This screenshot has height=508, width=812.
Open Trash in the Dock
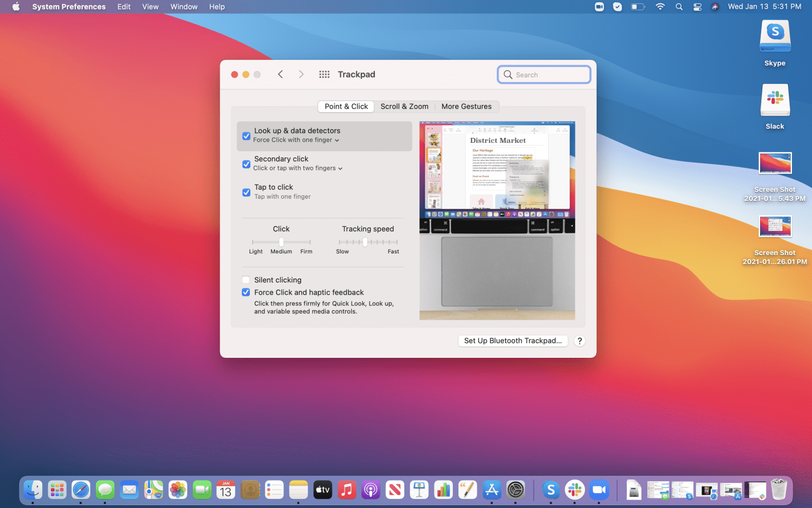(x=779, y=490)
